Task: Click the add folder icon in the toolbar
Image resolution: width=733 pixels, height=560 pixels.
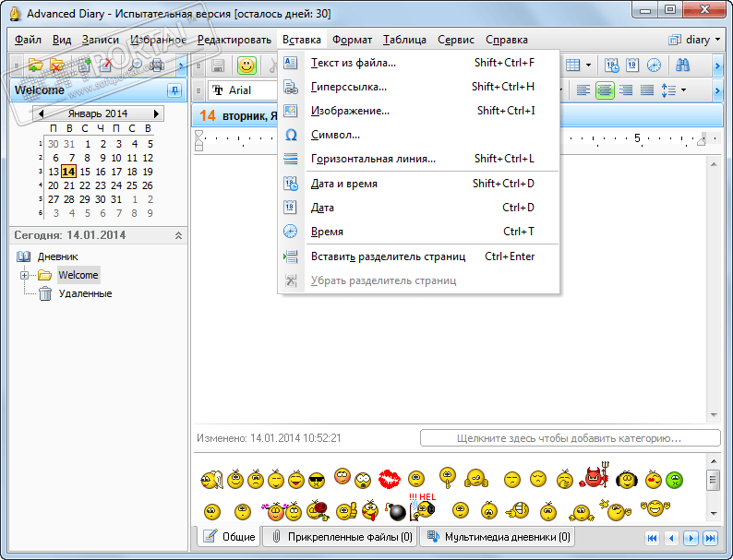Action: coord(35,66)
